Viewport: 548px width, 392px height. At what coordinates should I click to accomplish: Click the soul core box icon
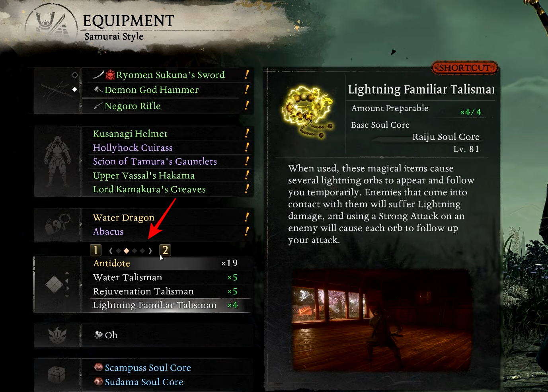tap(56, 374)
